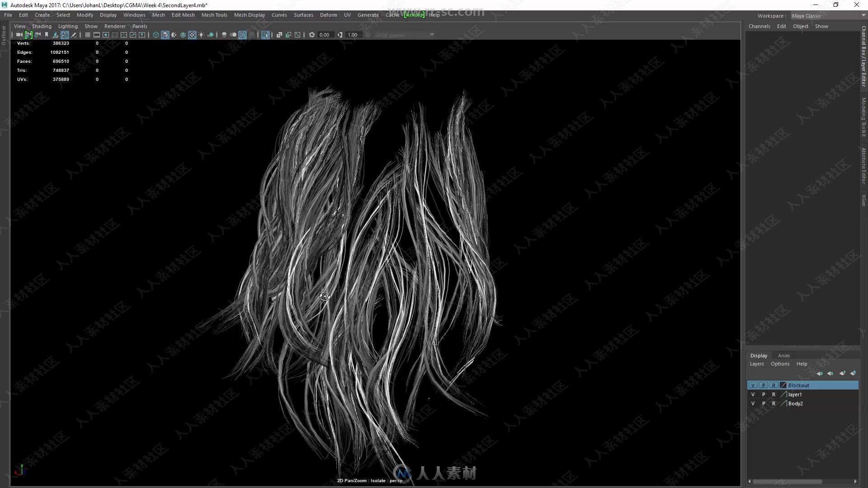
Task: Toggle visibility V of layer1
Action: coord(753,394)
